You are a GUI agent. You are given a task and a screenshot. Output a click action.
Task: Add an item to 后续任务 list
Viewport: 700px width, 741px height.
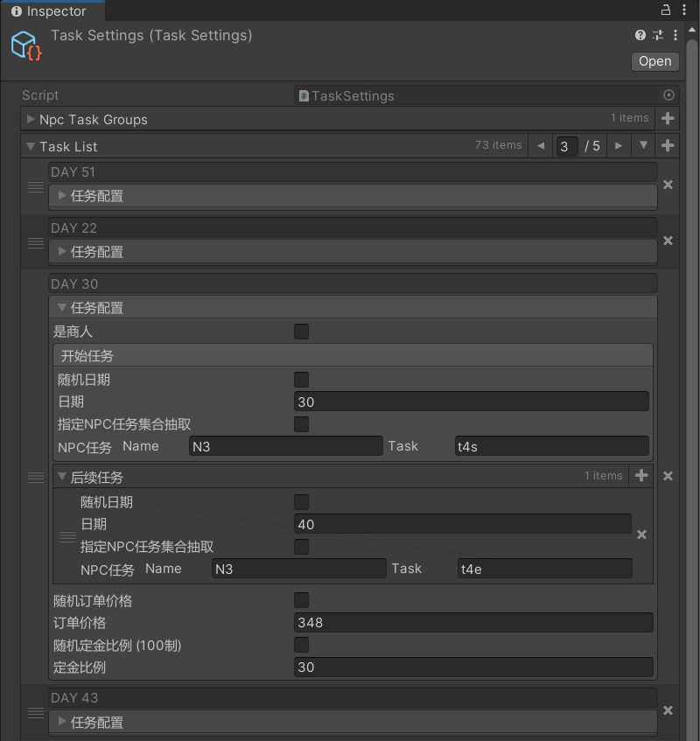640,475
